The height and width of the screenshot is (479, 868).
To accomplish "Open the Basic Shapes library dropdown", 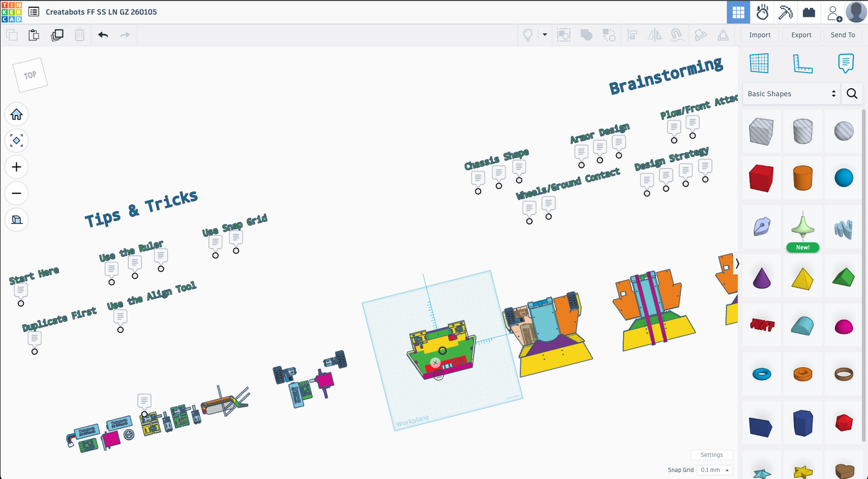I will click(791, 94).
